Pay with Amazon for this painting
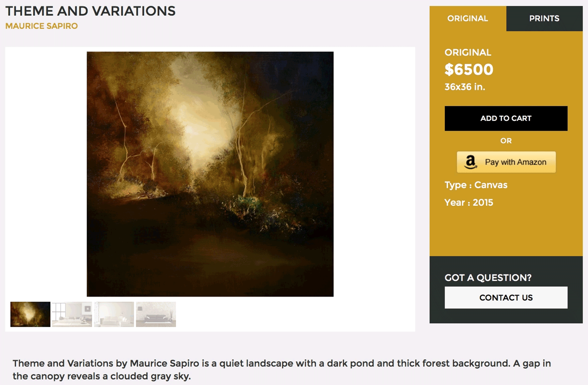This screenshot has width=588, height=385. click(x=506, y=162)
